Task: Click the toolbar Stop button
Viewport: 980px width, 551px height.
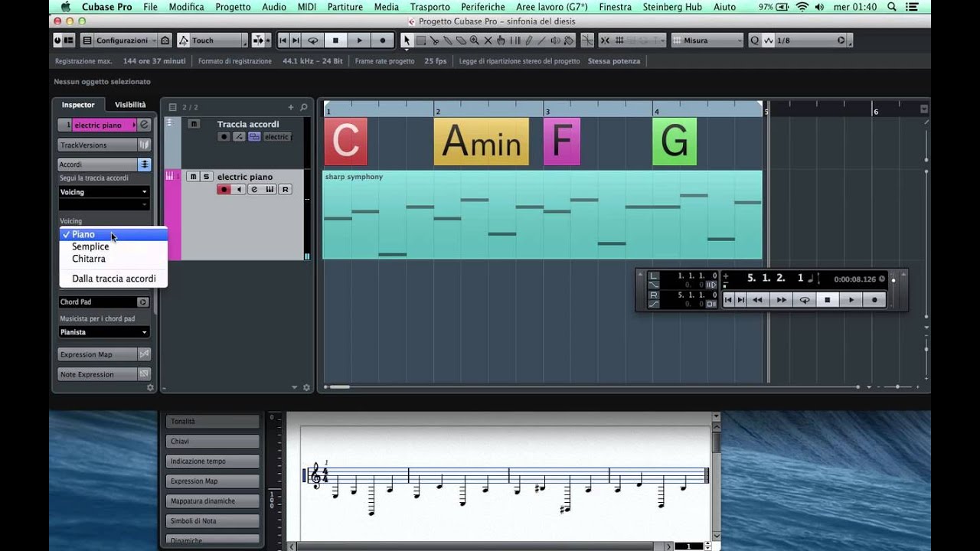Action: point(335,40)
